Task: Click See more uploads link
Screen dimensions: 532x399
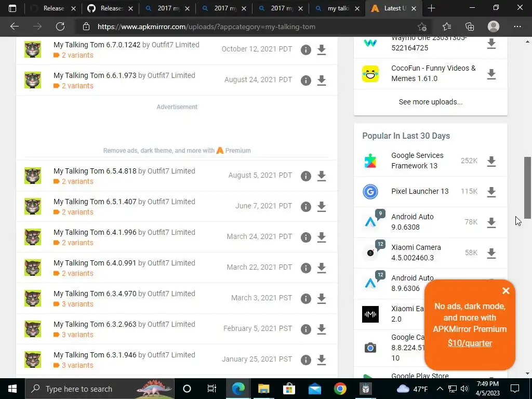Action: (x=431, y=102)
